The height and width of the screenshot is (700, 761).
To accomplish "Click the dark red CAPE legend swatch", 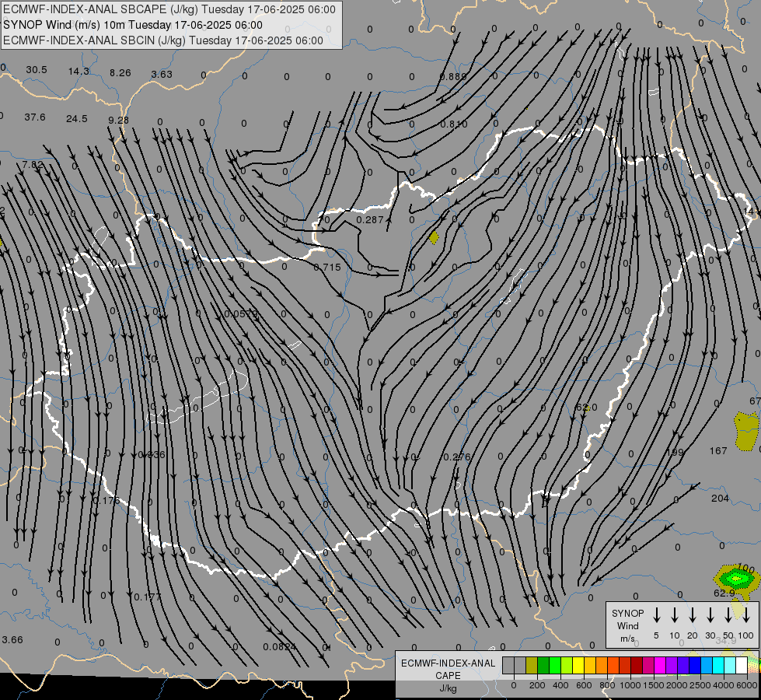I will pos(637,665).
